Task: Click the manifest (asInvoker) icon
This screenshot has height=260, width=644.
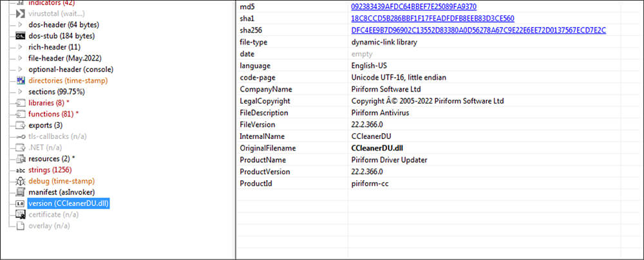Action: click(20, 192)
